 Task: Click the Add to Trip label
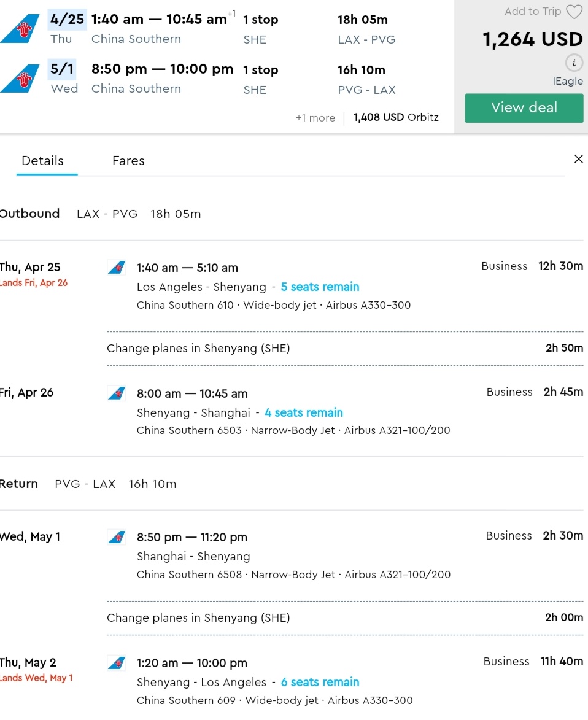[x=532, y=12]
